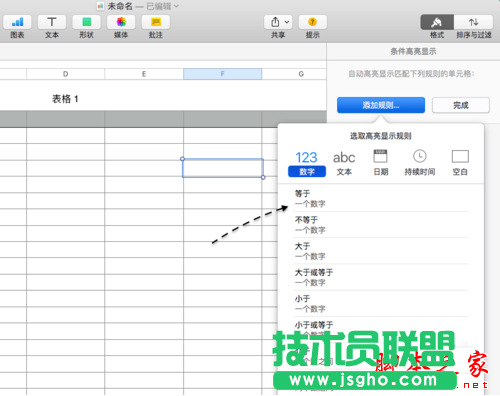Choose the 不等于 number rule

point(381,225)
